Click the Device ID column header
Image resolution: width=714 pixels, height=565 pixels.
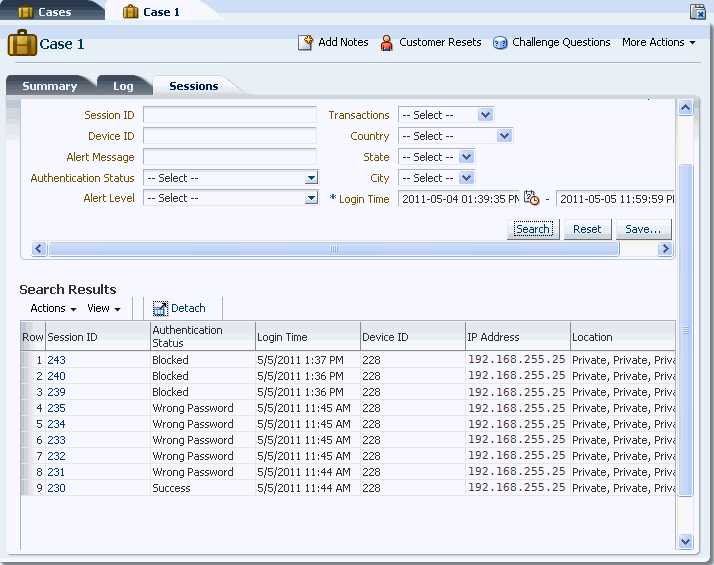[413, 336]
